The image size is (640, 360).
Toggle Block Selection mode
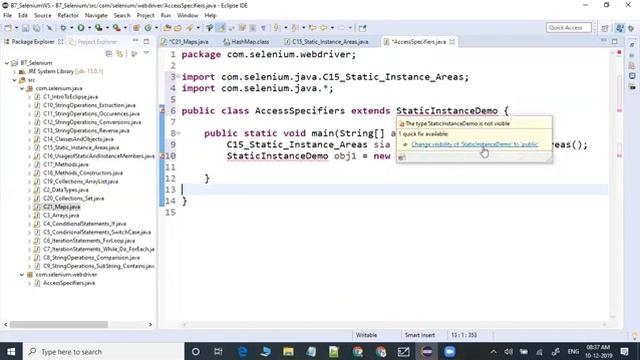click(253, 28)
